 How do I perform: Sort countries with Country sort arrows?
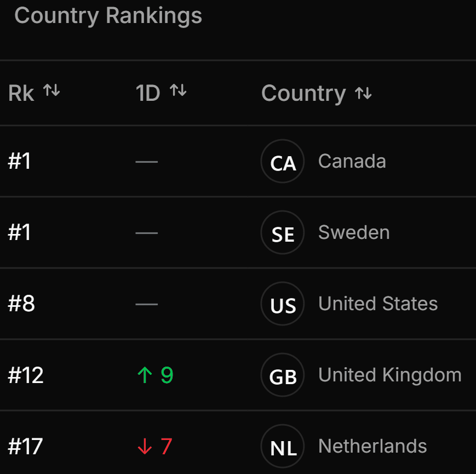(x=363, y=94)
